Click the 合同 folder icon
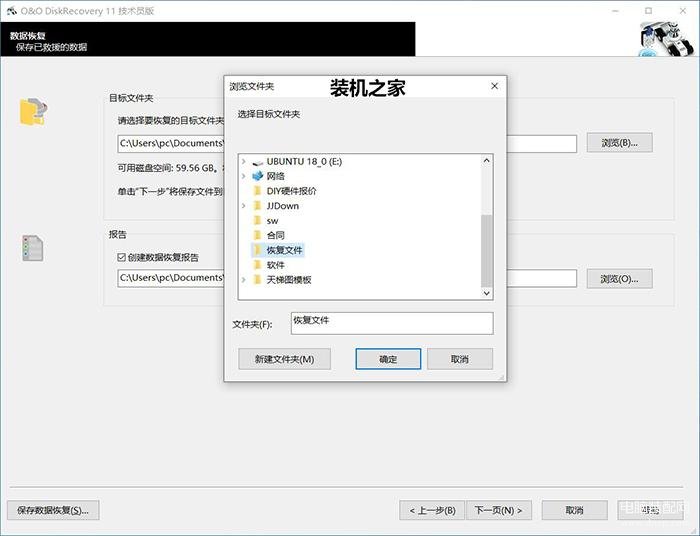Viewport: 700px width, 536px height. (x=258, y=235)
